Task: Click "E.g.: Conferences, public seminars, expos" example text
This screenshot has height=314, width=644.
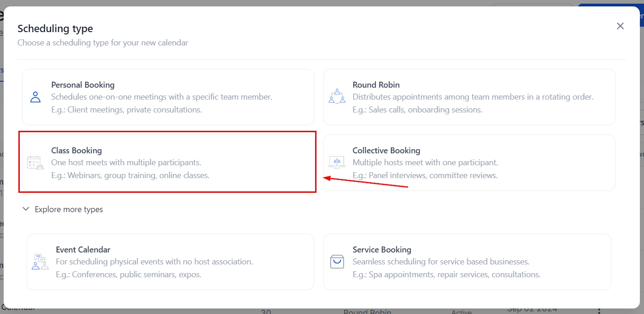Action: (x=129, y=275)
